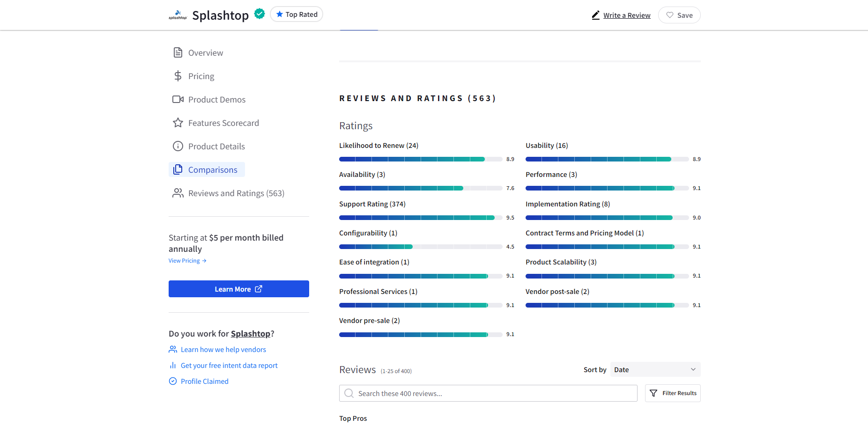This screenshot has width=868, height=433.
Task: Click the Pricing dollar sign icon
Action: (178, 76)
